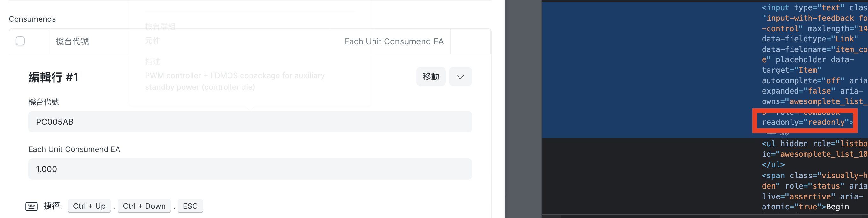868x218 pixels.
Task: Click the Consumends section label
Action: (x=32, y=19)
